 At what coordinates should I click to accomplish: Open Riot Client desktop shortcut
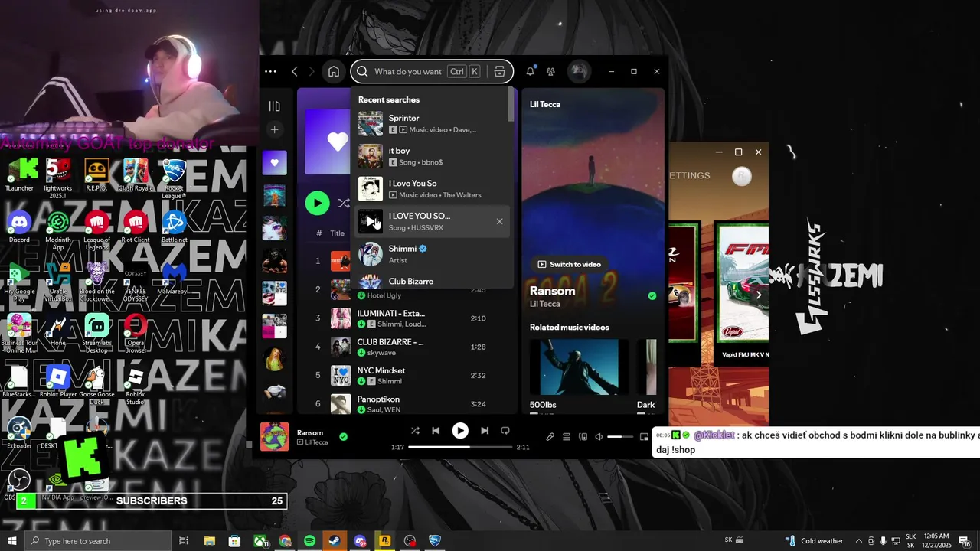[136, 227]
